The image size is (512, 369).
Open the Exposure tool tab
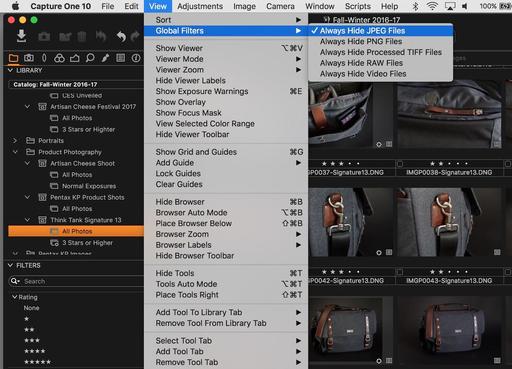pos(74,58)
